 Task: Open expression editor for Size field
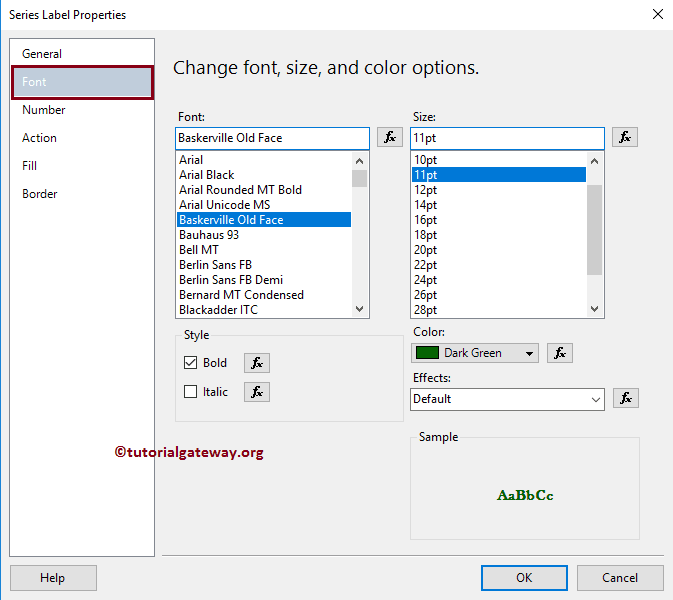click(624, 137)
